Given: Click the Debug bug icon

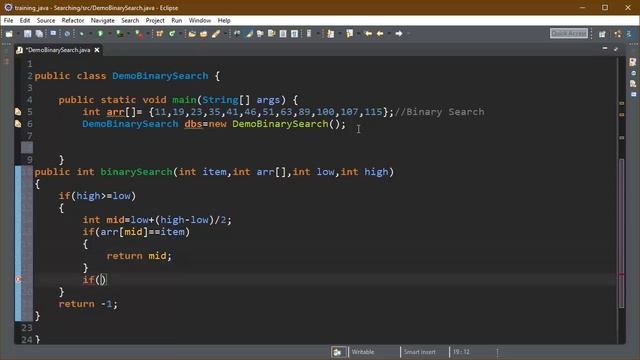Looking at the screenshot, I should point(82,34).
